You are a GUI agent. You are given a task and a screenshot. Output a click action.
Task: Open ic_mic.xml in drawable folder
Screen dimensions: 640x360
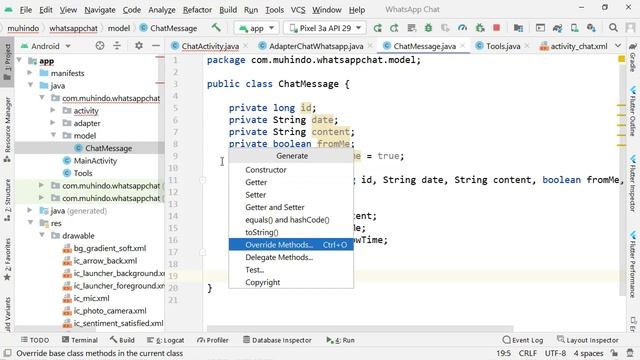[x=91, y=298]
